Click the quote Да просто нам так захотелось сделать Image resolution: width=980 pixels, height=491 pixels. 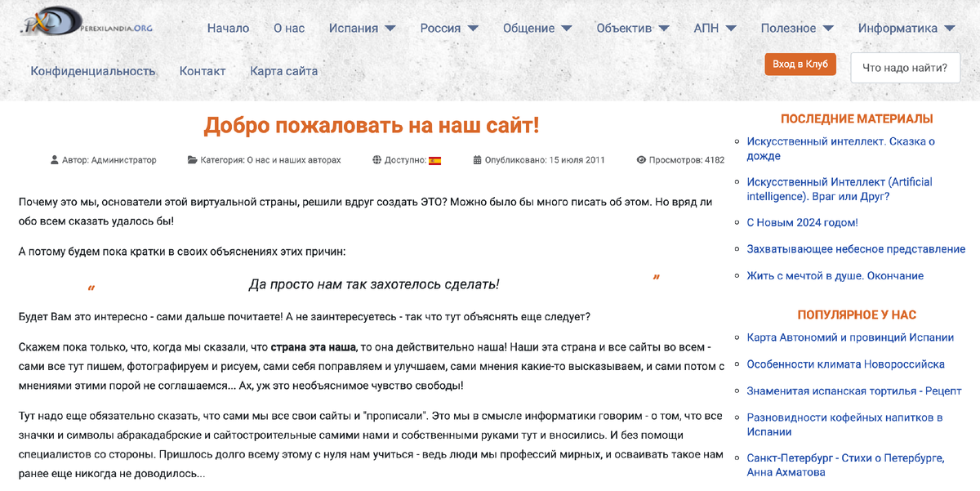373,284
